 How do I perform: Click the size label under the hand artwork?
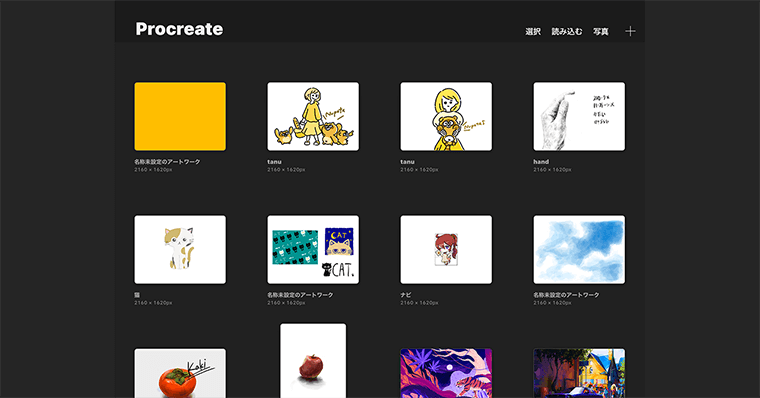click(552, 170)
